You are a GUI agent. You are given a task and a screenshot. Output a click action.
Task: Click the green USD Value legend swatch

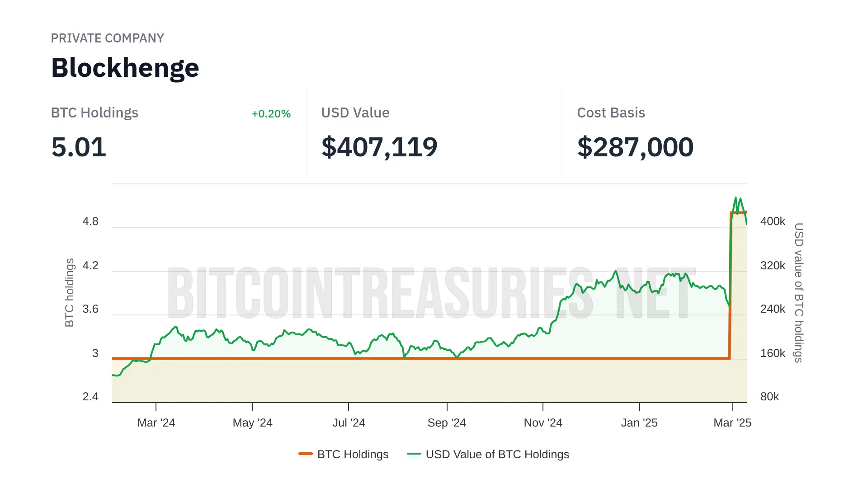(x=414, y=454)
